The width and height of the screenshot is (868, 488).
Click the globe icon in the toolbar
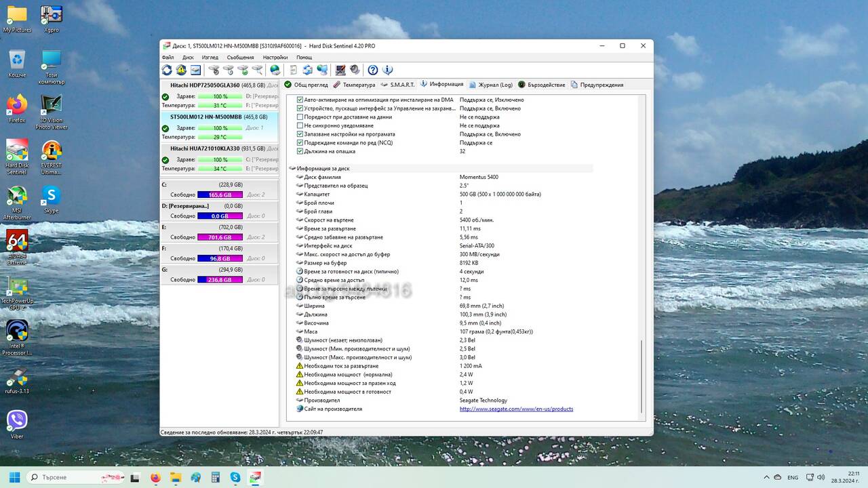(x=275, y=70)
